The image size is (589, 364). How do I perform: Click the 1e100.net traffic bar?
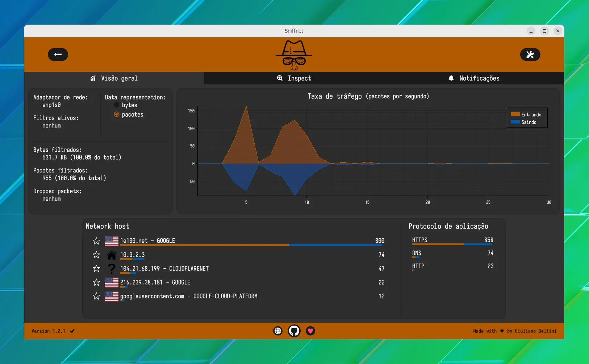tap(251, 245)
